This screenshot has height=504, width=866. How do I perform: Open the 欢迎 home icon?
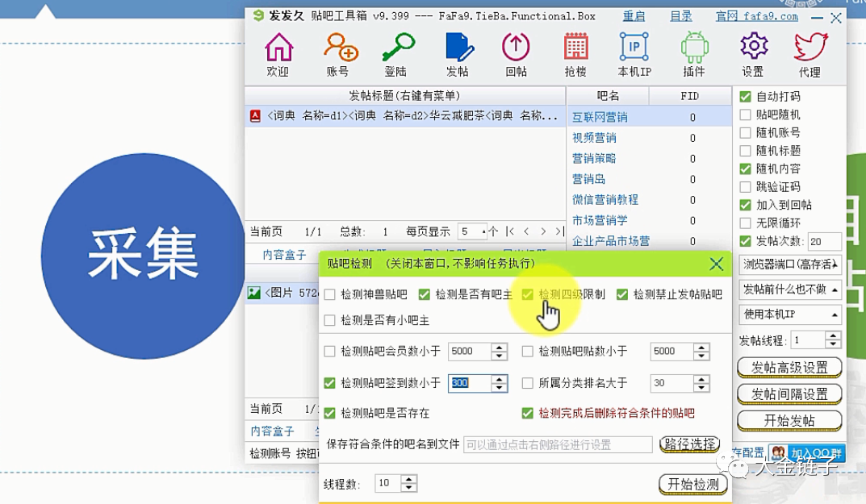point(278,54)
